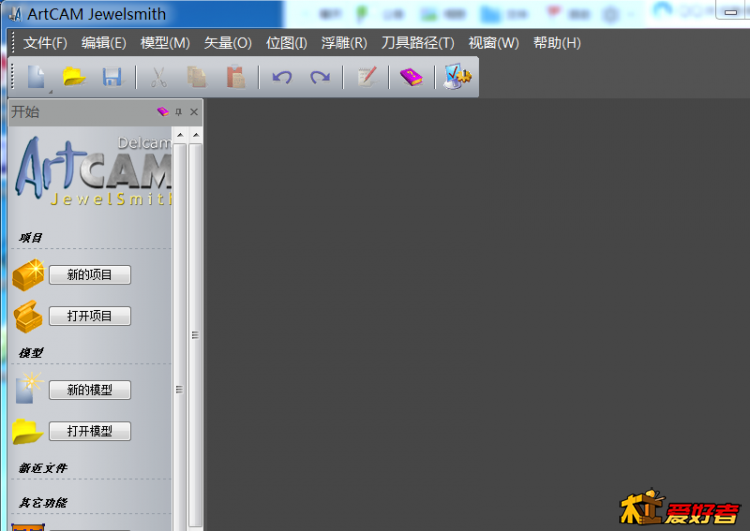Screen dimensions: 750x531
Task: Click the 新的模型 button
Action: (90, 390)
